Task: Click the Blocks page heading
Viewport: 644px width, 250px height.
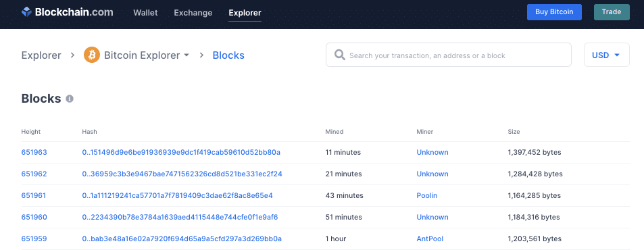Action: 41,99
